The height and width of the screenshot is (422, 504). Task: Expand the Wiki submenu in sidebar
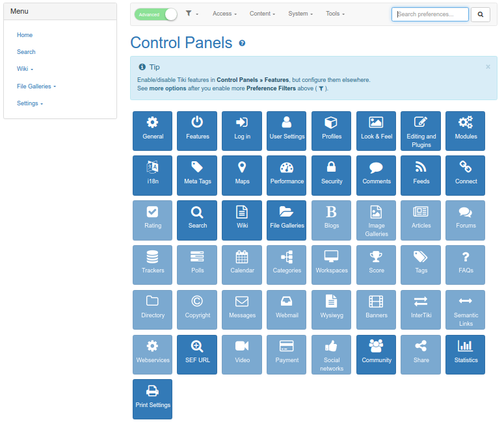pos(25,69)
